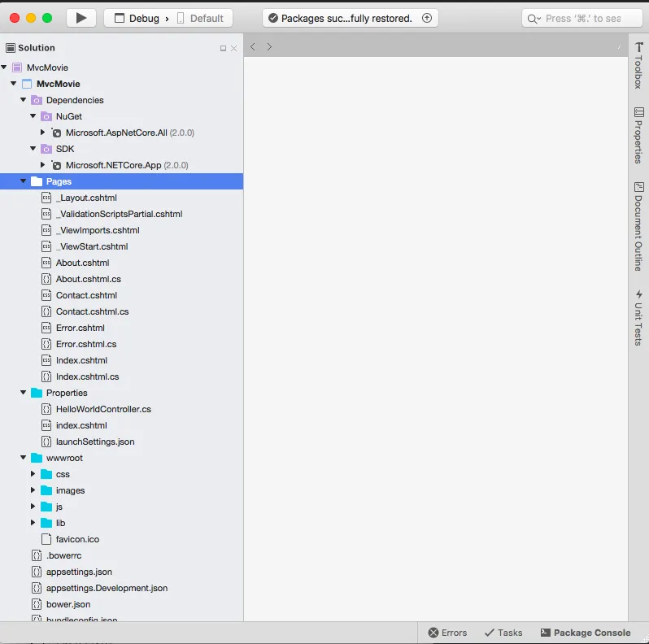Navigate back with the left arrow
The image size is (649, 644).
[253, 47]
